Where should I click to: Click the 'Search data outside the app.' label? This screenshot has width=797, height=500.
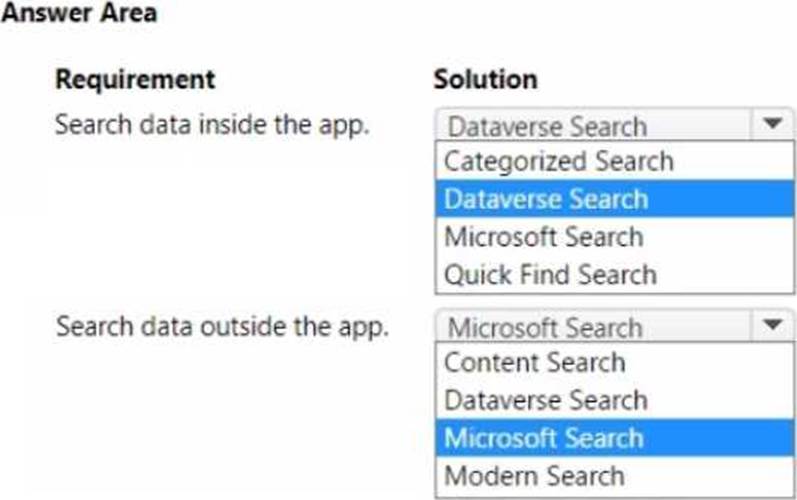tap(221, 327)
